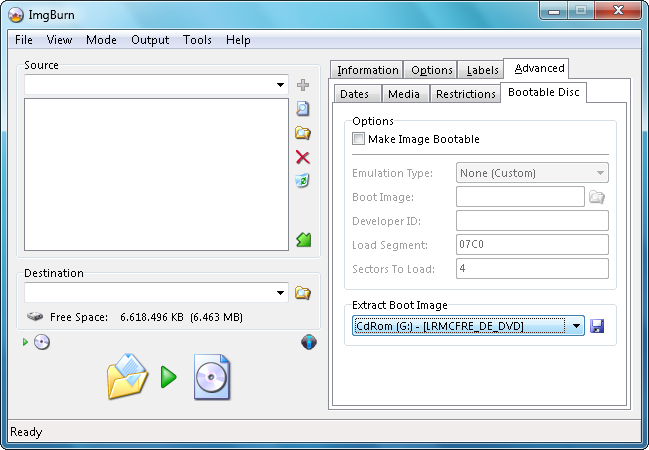The width and height of the screenshot is (649, 450).
Task: Open the Mode menu
Action: (x=101, y=40)
